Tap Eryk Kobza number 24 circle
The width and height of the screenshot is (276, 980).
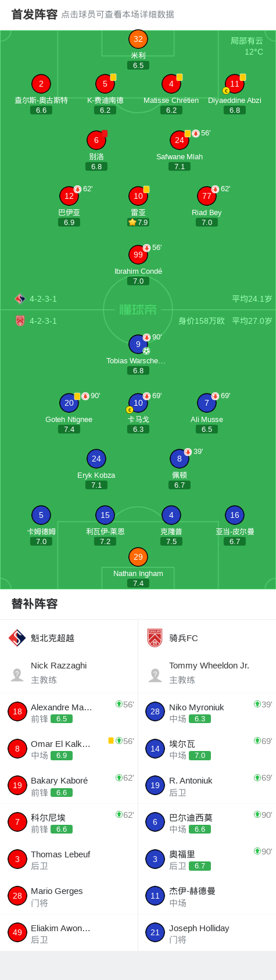coord(96,459)
